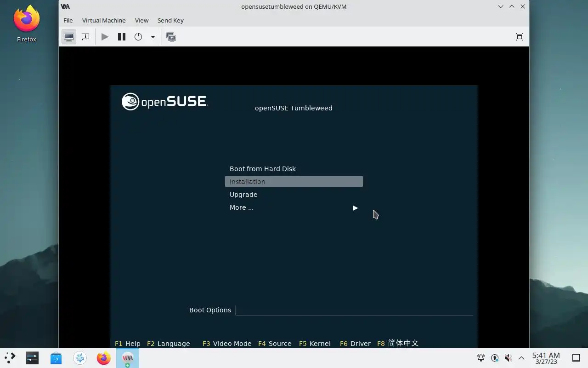Minimize the virt-viewer window
This screenshot has height=368, width=588.
point(500,6)
